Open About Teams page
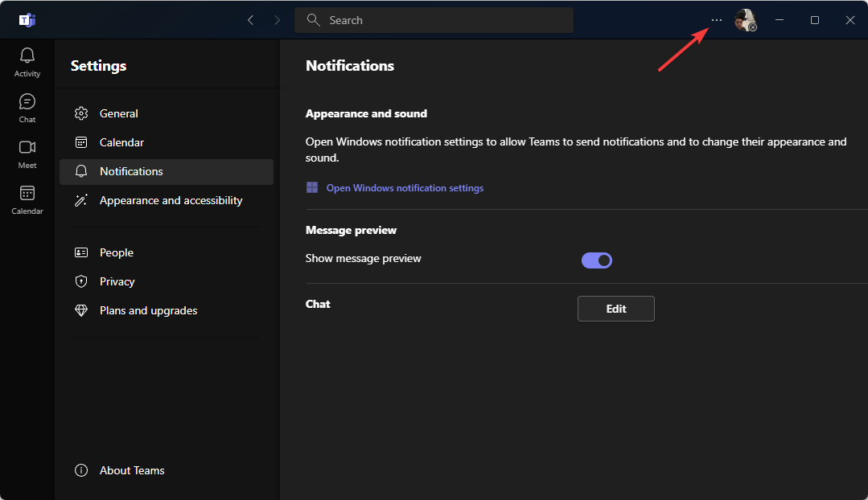This screenshot has width=868, height=500. click(166, 470)
